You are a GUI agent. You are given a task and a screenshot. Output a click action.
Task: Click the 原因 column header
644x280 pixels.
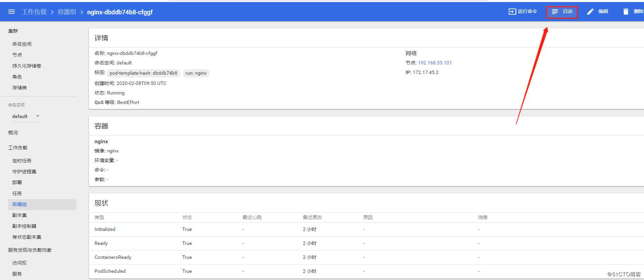[x=368, y=217]
